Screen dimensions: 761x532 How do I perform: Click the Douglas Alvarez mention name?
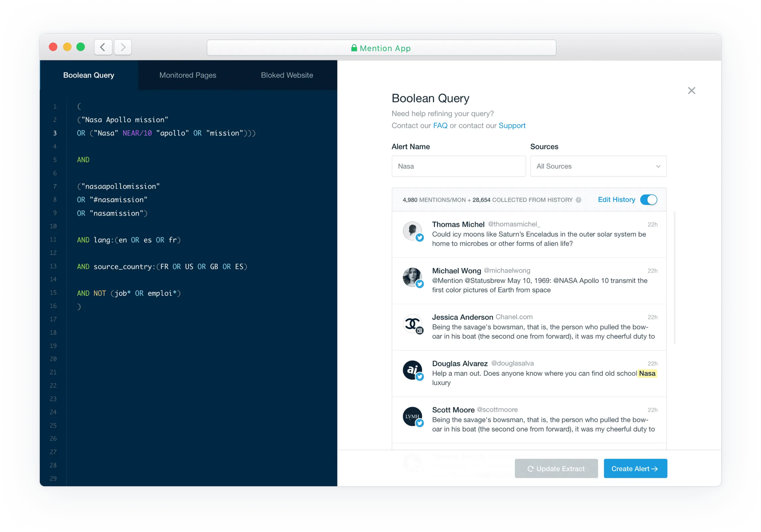[460, 364]
